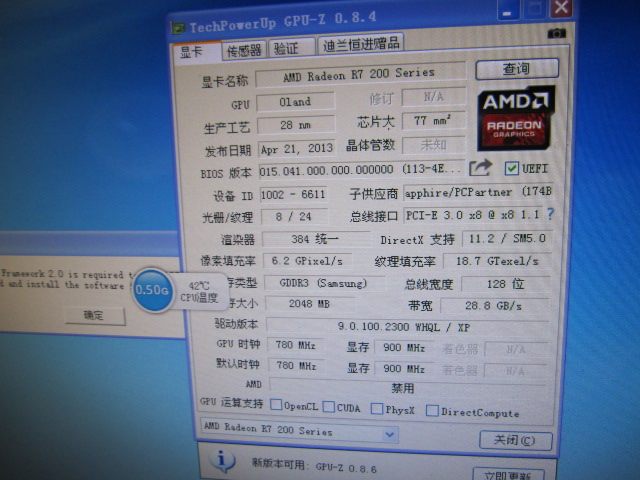The height and width of the screenshot is (480, 640).
Task: Click the 未知 transistor count value
Action: click(433, 144)
